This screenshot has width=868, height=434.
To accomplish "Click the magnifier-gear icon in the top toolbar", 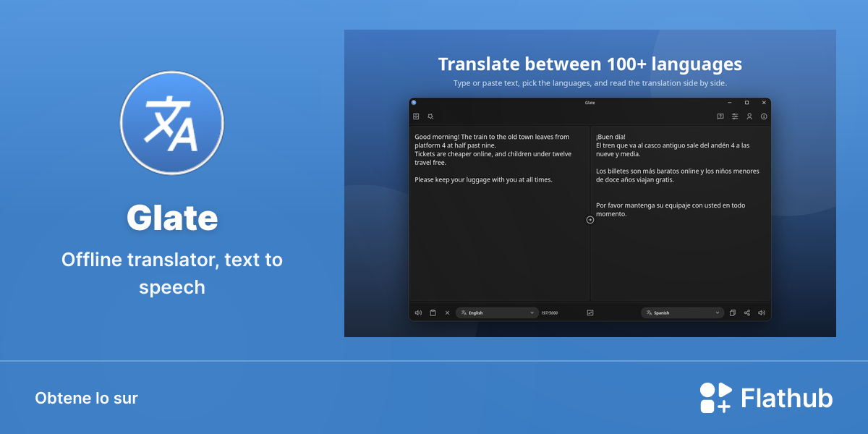I will 430,116.
